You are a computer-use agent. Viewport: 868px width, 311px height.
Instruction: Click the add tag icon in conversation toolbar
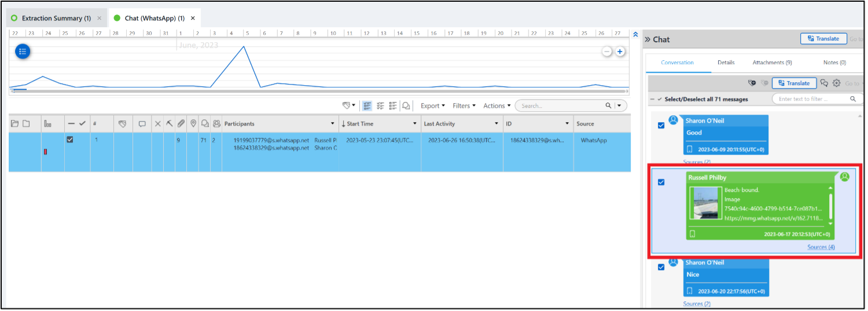(752, 83)
